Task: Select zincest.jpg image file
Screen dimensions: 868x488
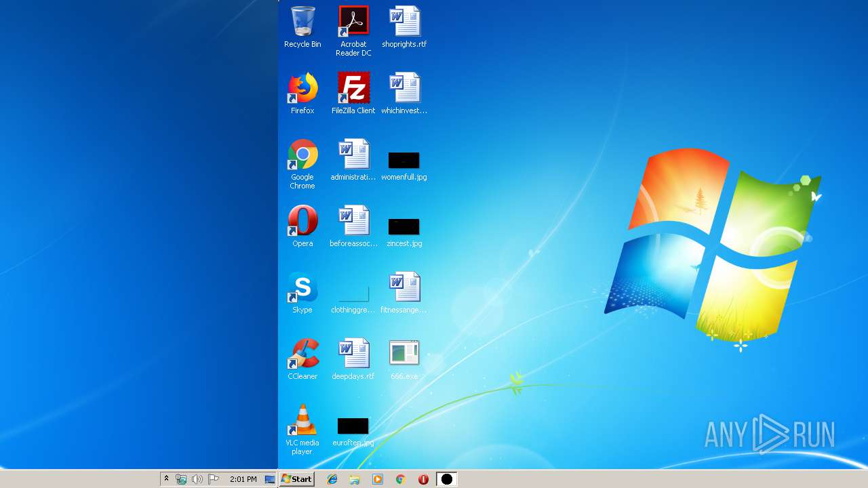Action: coord(404,232)
